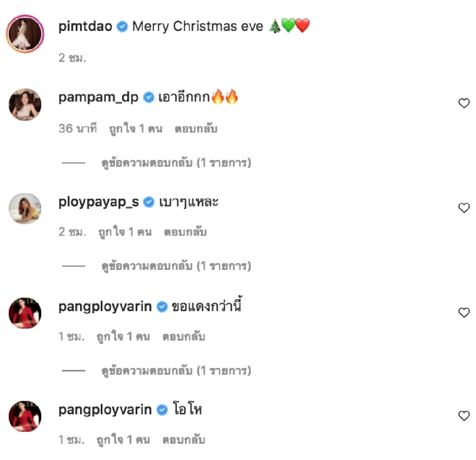Screen dimensions: 476x460
Task: Reply to pampam_dp's comment
Action: pos(196,129)
